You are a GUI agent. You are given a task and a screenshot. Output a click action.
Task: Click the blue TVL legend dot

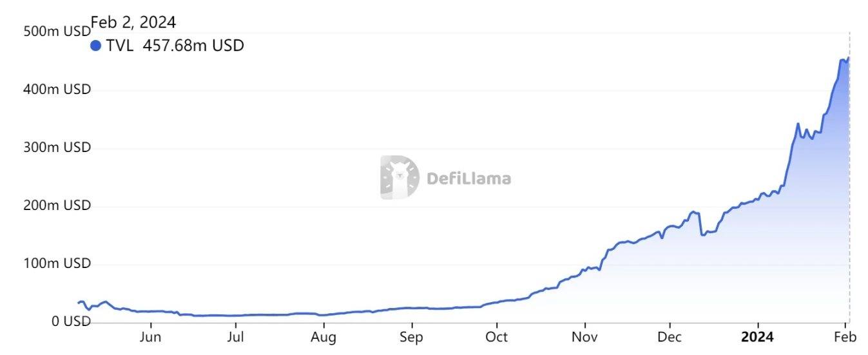pyautogui.click(x=96, y=46)
